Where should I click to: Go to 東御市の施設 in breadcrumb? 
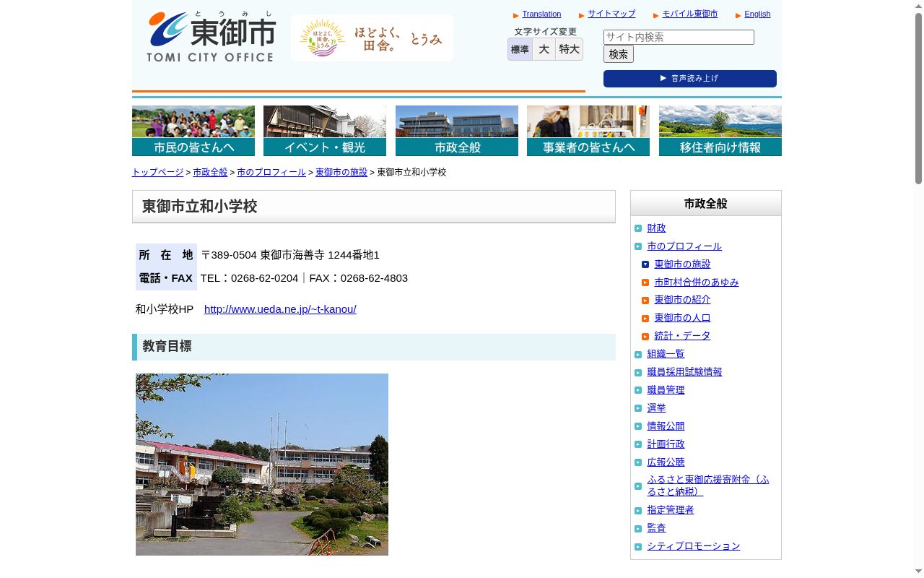tap(341, 173)
